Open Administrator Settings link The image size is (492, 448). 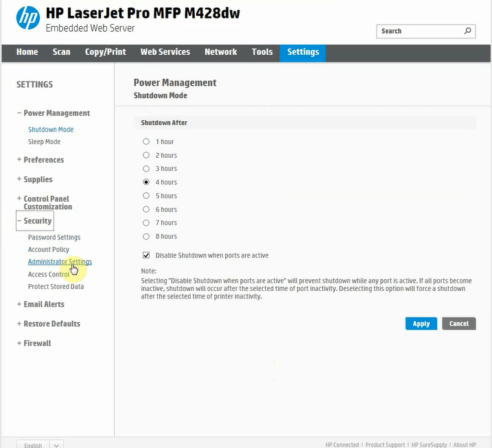(x=60, y=262)
